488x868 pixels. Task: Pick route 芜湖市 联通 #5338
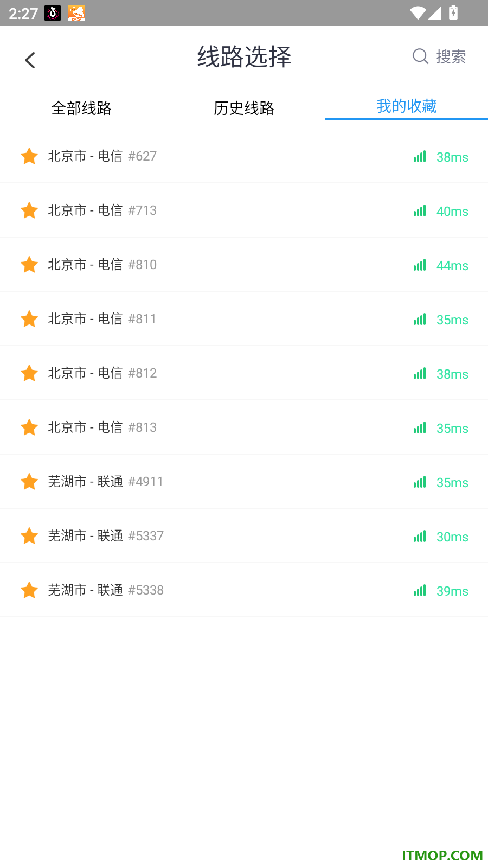click(244, 590)
